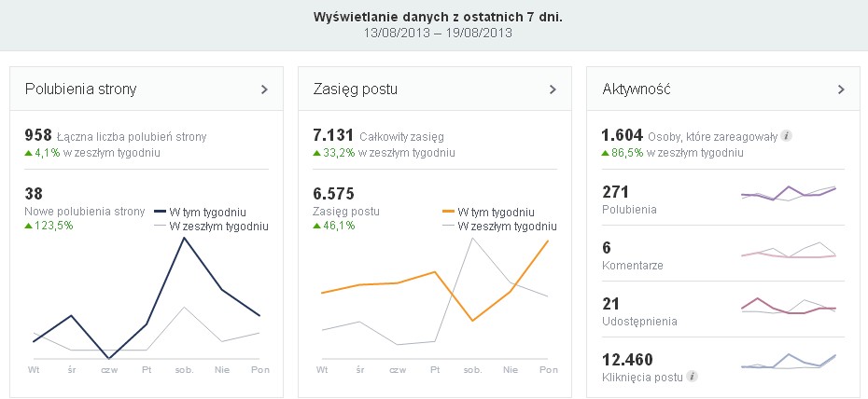Open Zasięg postu details via chevron arrow
The height and width of the screenshot is (399, 868).
(553, 89)
